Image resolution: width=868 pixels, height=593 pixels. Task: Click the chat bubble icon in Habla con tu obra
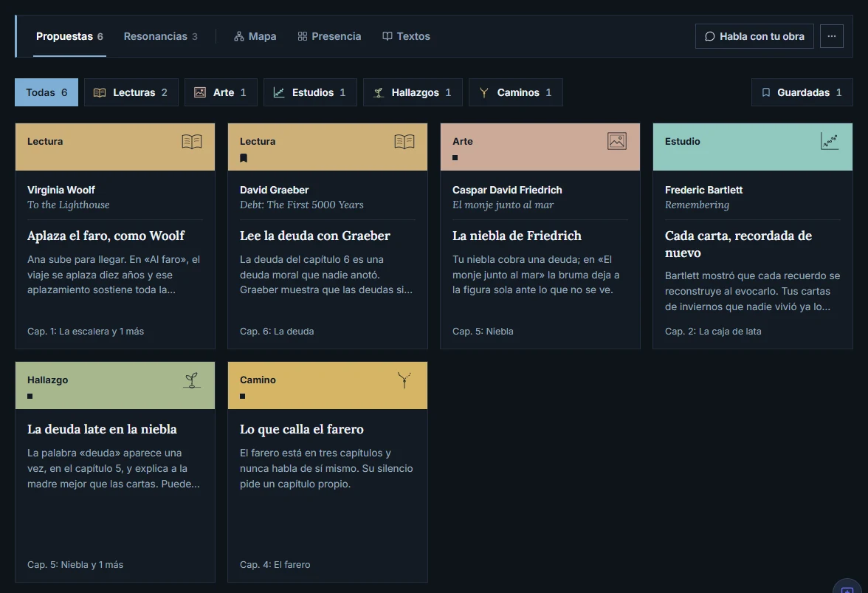tap(710, 36)
